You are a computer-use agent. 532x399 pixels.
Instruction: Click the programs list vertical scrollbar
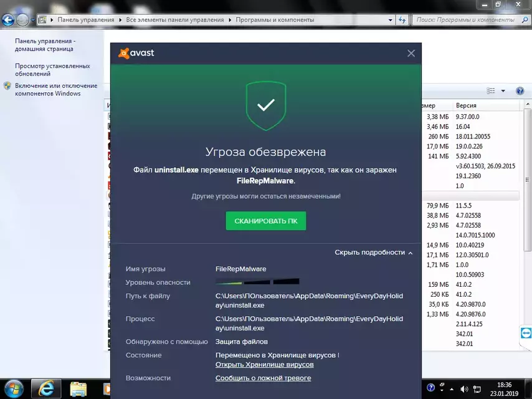pyautogui.click(x=527, y=180)
